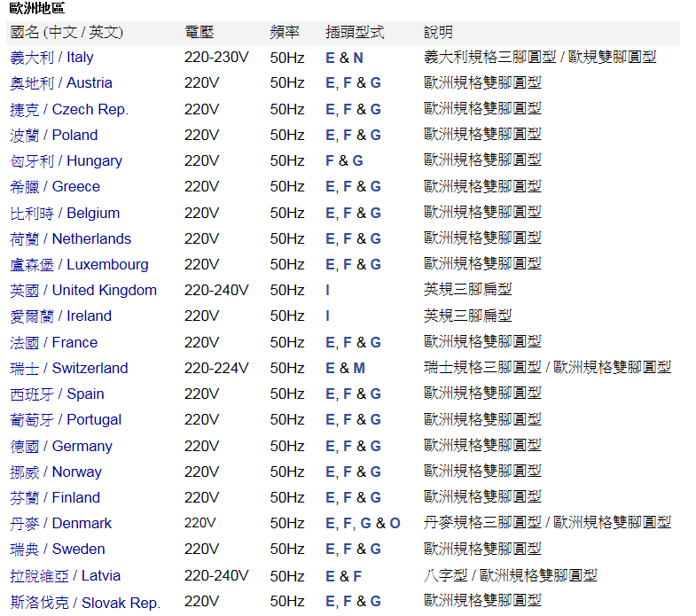Open the Finland country link
This screenshot has width=696, height=616.
tap(55, 497)
